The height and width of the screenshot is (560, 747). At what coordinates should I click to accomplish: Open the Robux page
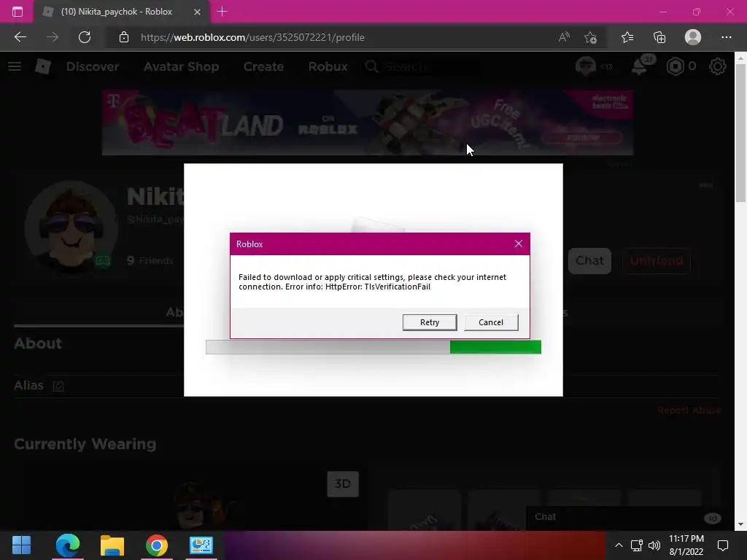coord(328,66)
